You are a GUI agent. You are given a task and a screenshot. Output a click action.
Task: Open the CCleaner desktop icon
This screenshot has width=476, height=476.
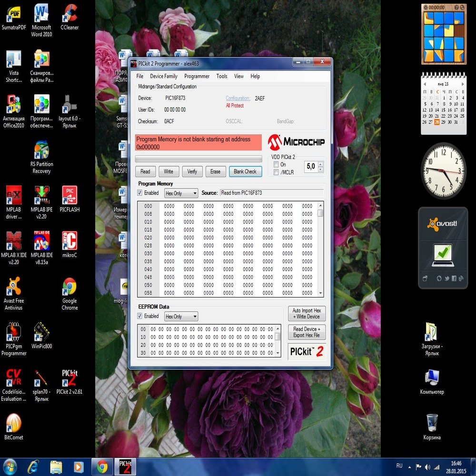(69, 14)
